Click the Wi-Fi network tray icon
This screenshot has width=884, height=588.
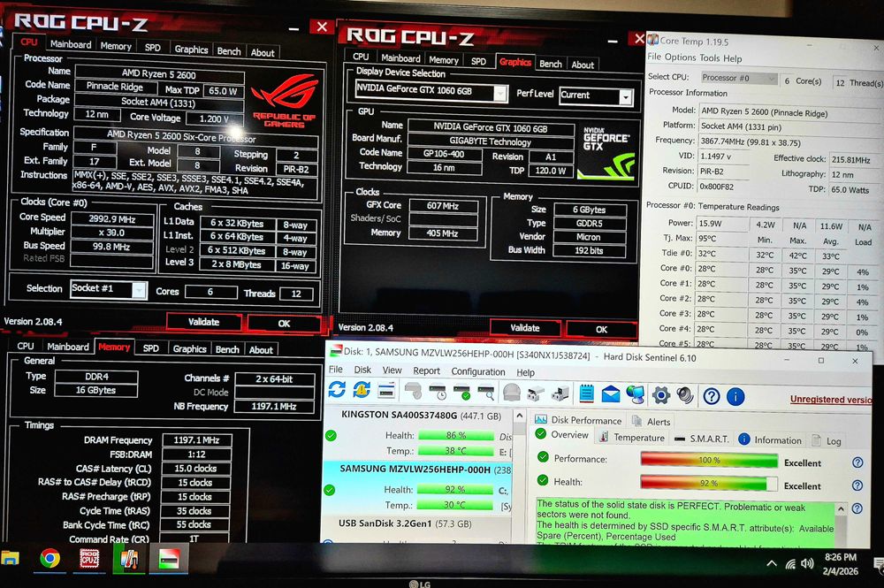point(790,563)
